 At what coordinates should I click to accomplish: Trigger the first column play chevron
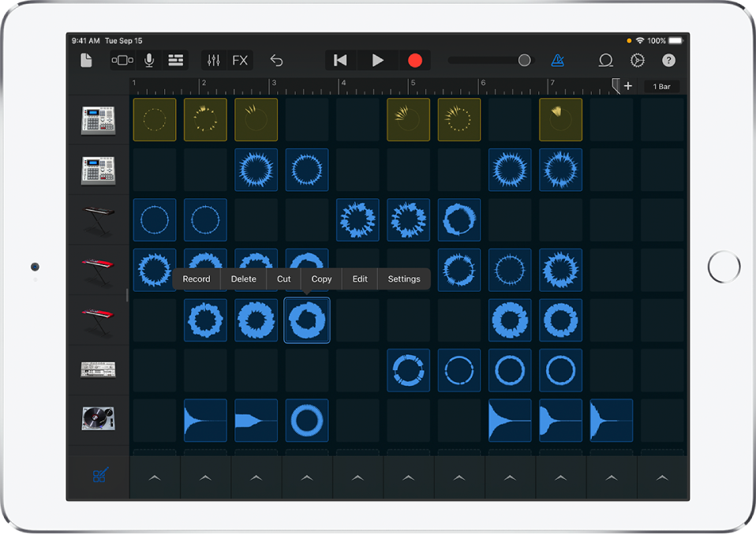pyautogui.click(x=155, y=477)
